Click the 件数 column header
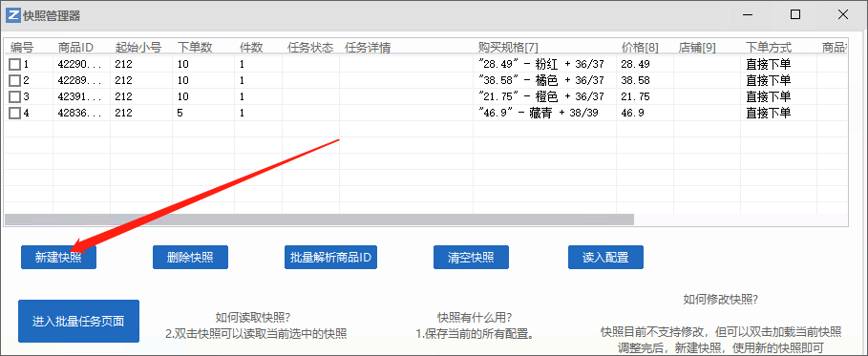 251,48
